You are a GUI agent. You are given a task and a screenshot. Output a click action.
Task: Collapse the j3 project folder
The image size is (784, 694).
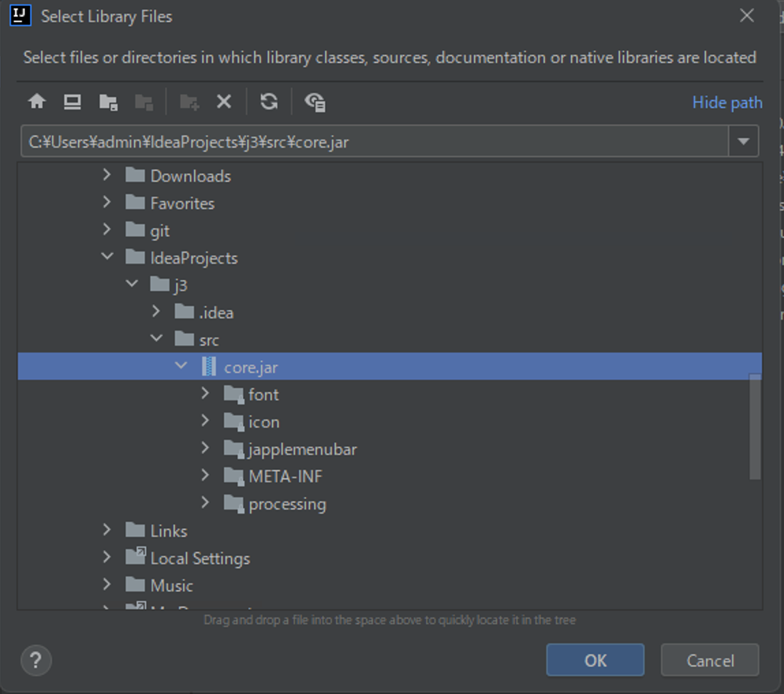(x=132, y=283)
